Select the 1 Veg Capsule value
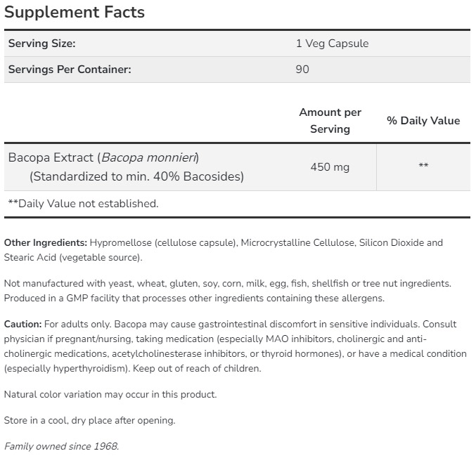The image size is (476, 458). click(x=332, y=44)
